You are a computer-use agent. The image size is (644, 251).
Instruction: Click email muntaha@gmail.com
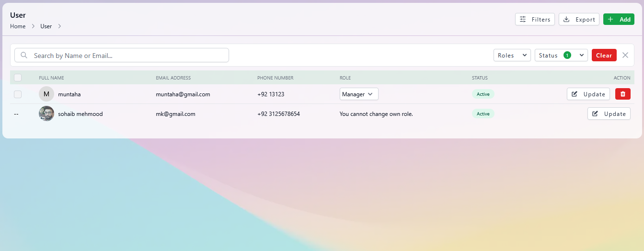tap(183, 94)
